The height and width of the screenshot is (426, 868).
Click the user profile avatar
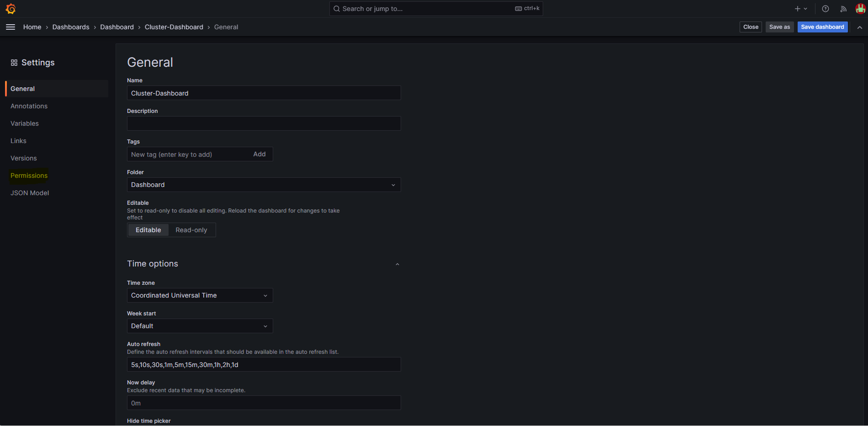pyautogui.click(x=860, y=9)
